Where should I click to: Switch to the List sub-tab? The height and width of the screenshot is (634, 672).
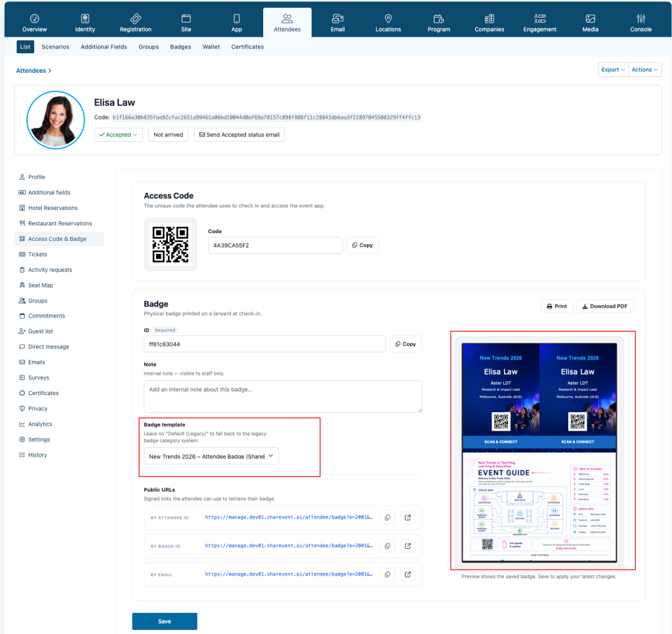click(x=26, y=47)
